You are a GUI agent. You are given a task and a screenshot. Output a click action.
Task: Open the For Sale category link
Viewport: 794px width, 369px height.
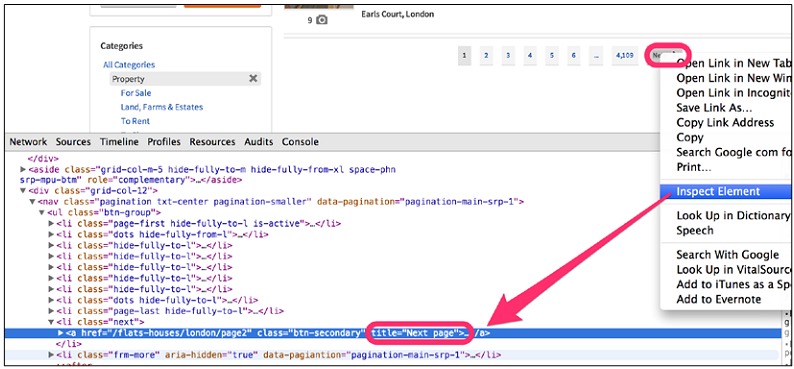pyautogui.click(x=136, y=93)
